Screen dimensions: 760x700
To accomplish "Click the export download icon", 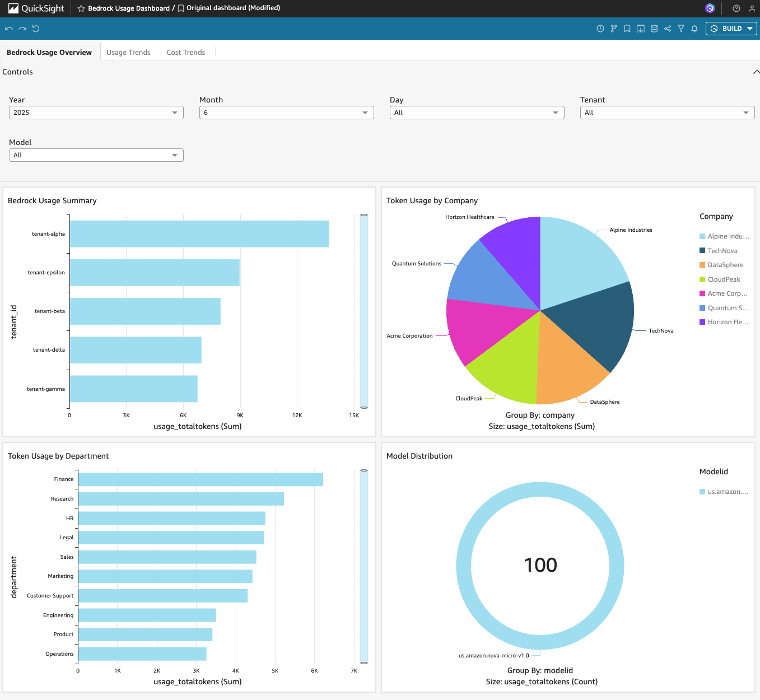I will click(x=641, y=29).
